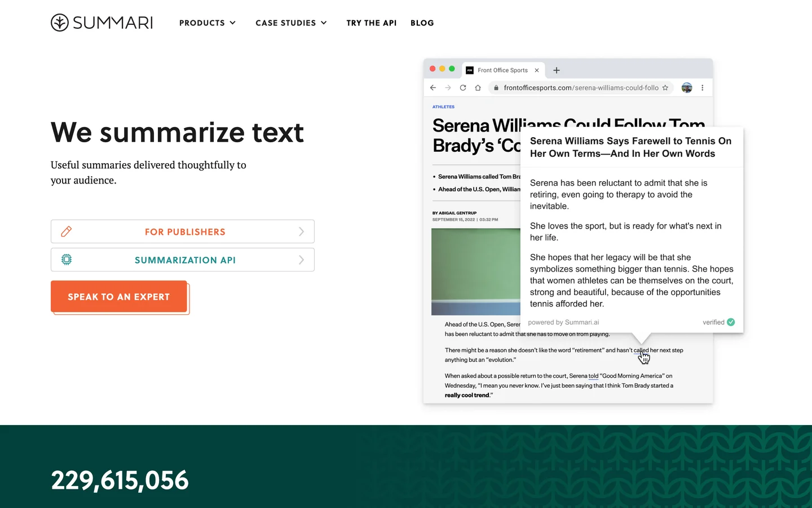Viewport: 812px width, 508px height.
Task: Click the reload icon in mock browser
Action: point(463,87)
